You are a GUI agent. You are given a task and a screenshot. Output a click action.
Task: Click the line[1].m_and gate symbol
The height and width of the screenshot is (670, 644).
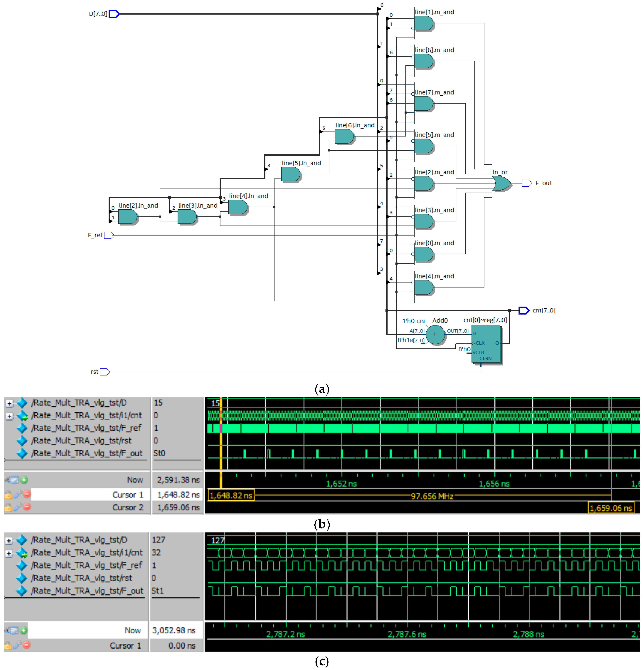423,23
